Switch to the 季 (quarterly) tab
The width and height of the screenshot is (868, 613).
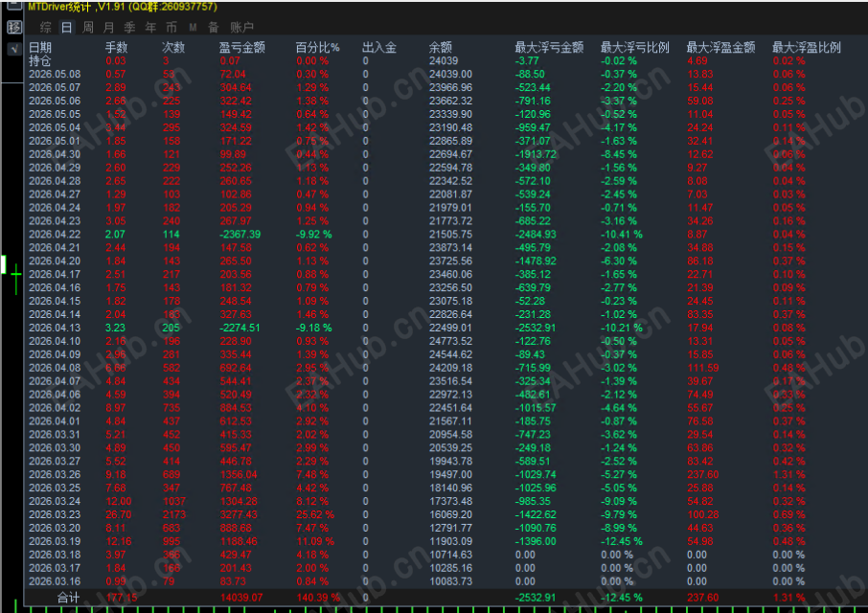129,27
